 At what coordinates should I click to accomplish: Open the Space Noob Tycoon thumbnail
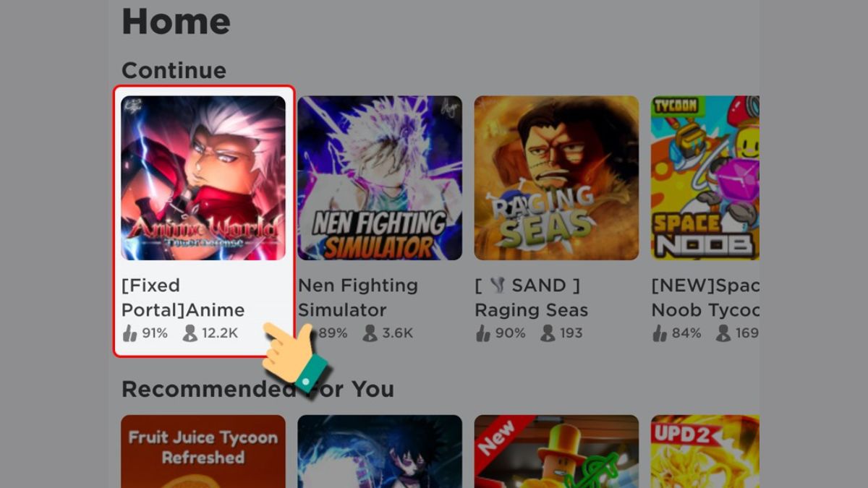coord(705,178)
